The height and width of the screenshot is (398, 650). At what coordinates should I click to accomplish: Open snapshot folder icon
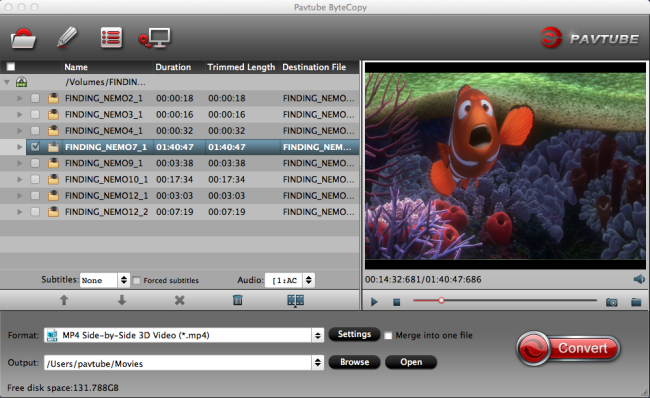point(636,302)
